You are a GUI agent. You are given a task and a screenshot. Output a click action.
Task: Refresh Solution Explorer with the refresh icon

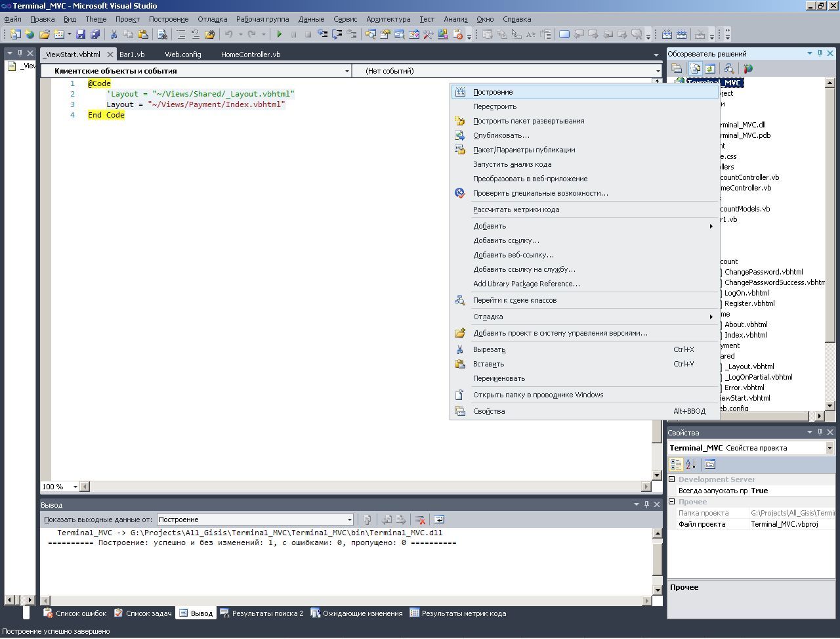709,68
